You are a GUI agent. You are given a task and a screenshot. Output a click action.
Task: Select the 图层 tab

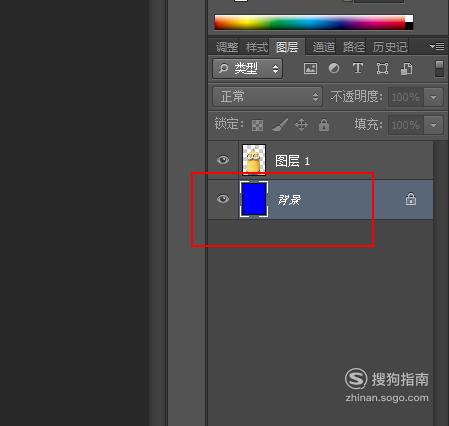[x=287, y=47]
